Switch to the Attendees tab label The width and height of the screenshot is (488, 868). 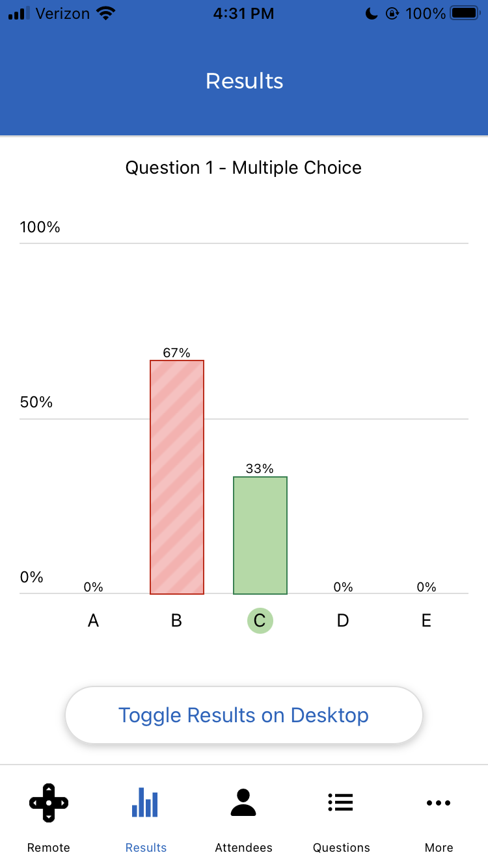[243, 847]
